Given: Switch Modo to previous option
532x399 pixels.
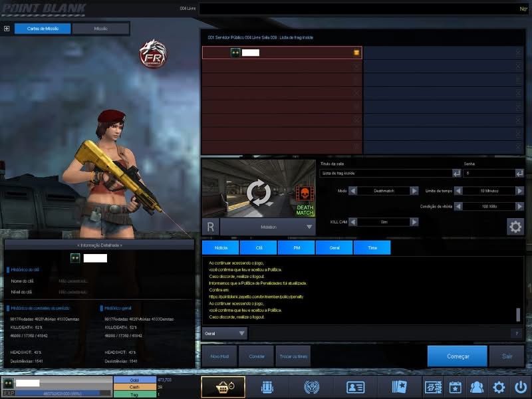Looking at the screenshot, I should point(353,191).
